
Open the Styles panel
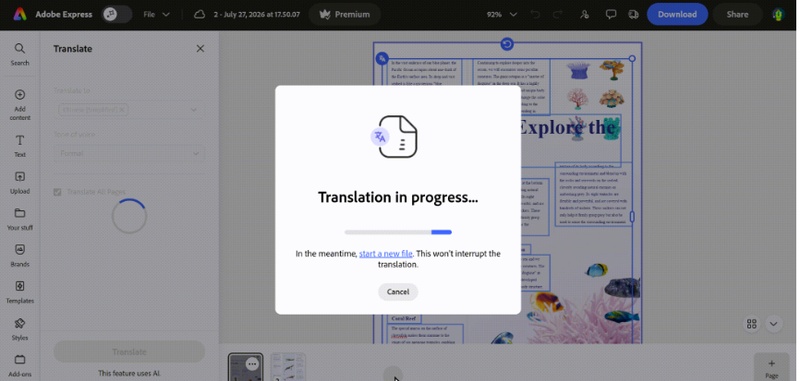pos(20,329)
